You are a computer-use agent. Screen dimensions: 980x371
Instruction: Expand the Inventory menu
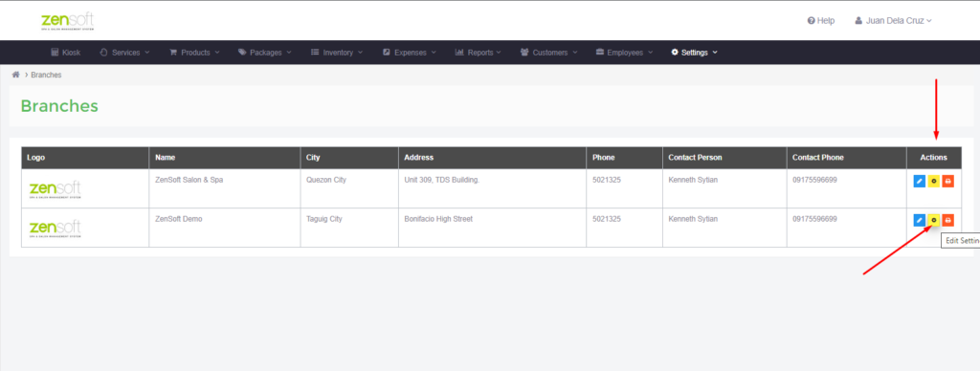(x=337, y=53)
